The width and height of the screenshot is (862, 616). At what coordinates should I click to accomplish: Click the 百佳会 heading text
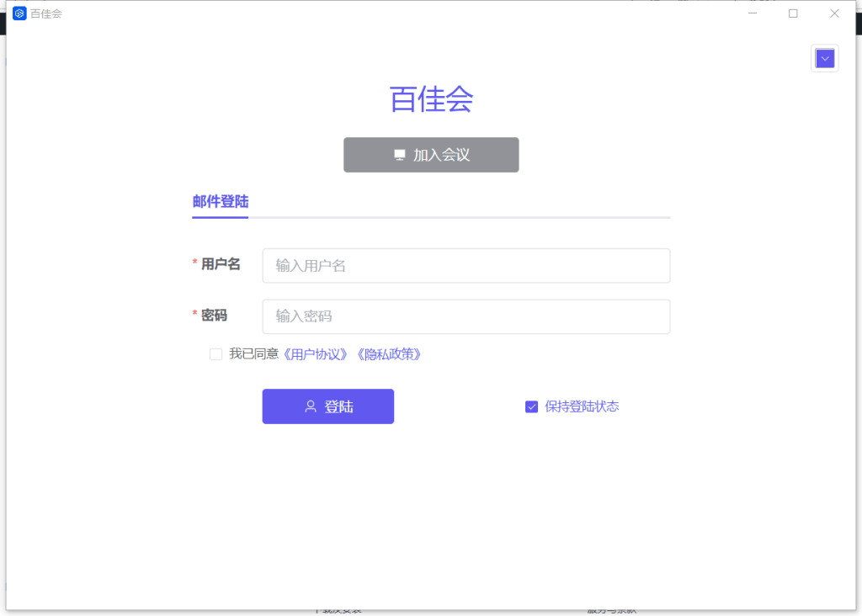click(431, 99)
